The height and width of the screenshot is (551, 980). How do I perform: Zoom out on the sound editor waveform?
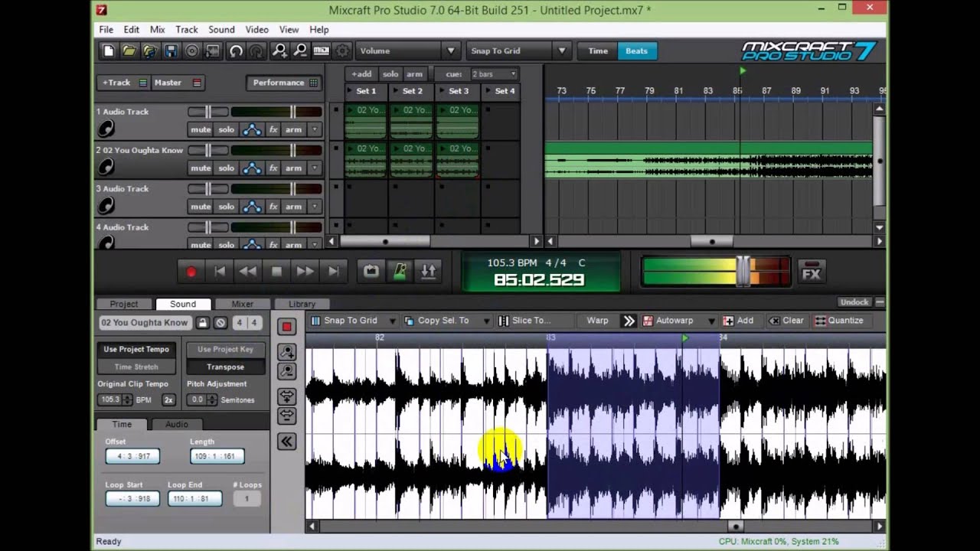point(287,371)
